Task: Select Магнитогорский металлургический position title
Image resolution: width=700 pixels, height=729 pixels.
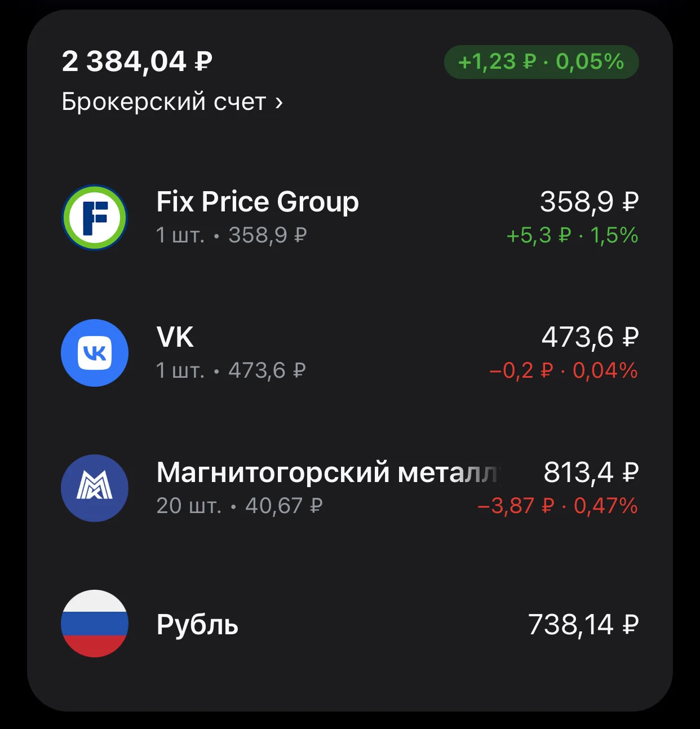Action: (x=329, y=472)
